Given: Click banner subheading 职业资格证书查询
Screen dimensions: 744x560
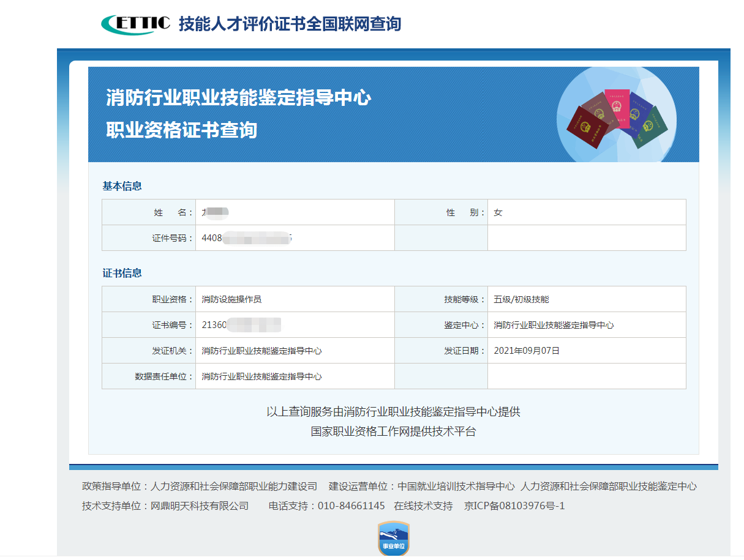Looking at the screenshot, I should coord(182,130).
